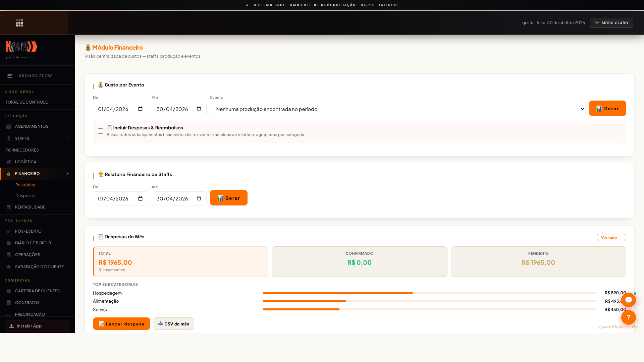Click the sun icon in Modo Claro button
This screenshot has height=362, width=644.
[597, 23]
